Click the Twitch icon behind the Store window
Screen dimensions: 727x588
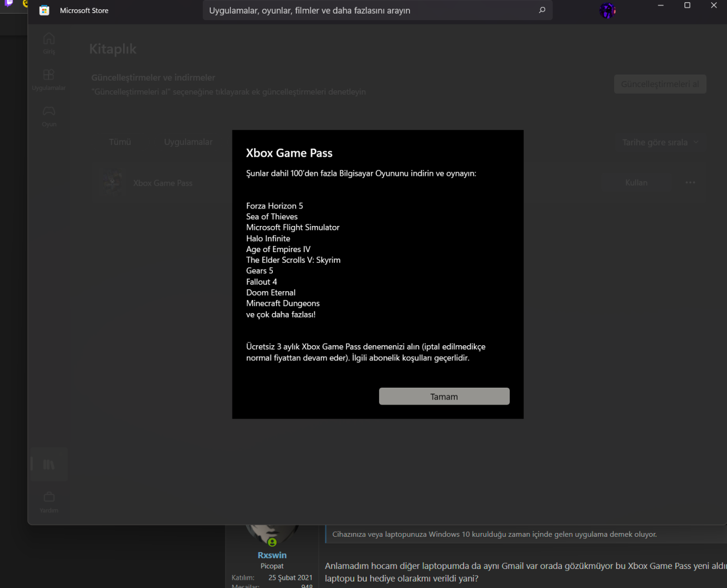click(9, 4)
